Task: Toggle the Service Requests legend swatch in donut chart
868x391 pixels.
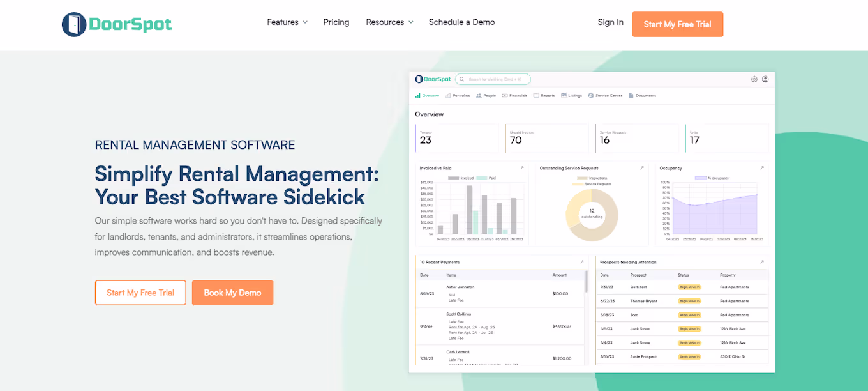Action: [578, 184]
